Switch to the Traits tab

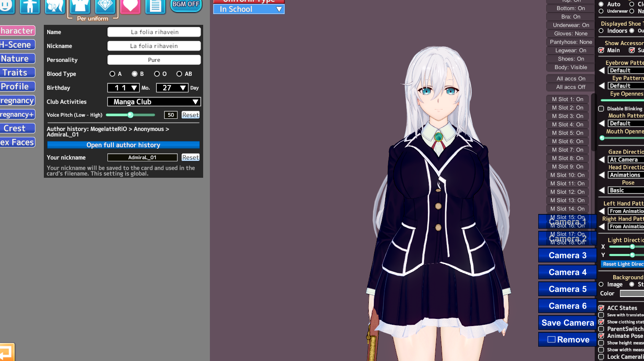click(x=17, y=72)
